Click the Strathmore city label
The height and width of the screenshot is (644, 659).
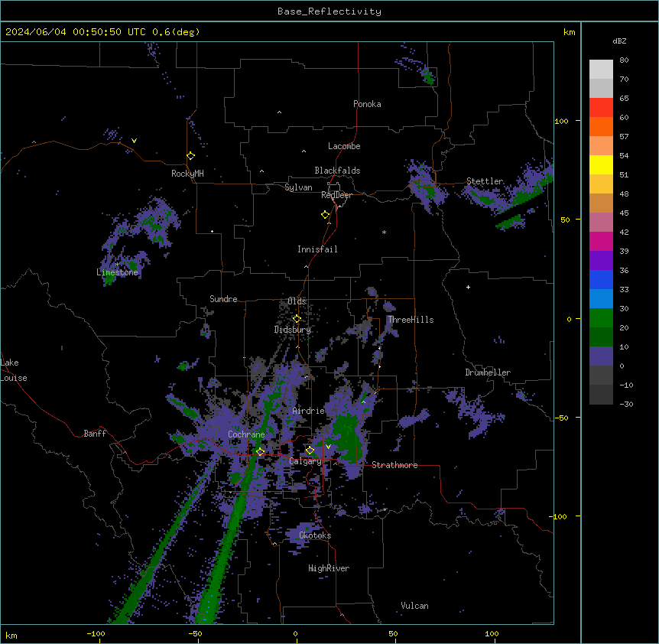coord(394,465)
